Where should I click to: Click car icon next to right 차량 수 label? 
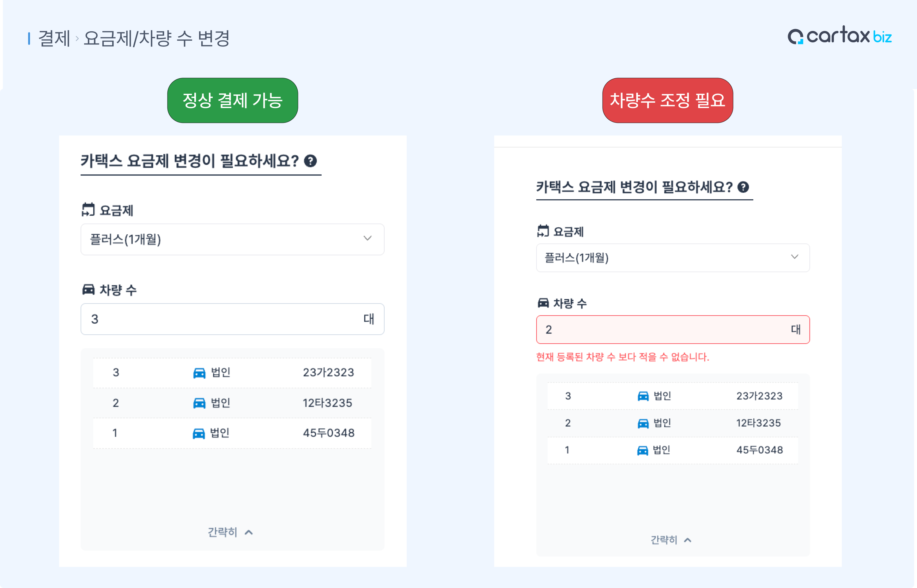[543, 303]
